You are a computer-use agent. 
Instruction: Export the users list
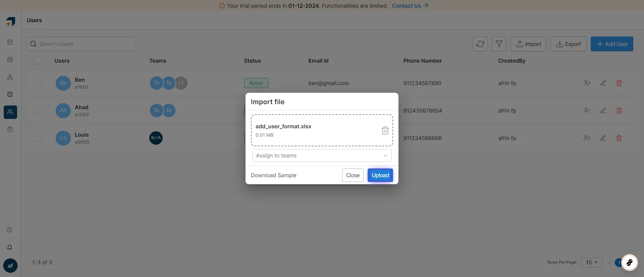(568, 44)
